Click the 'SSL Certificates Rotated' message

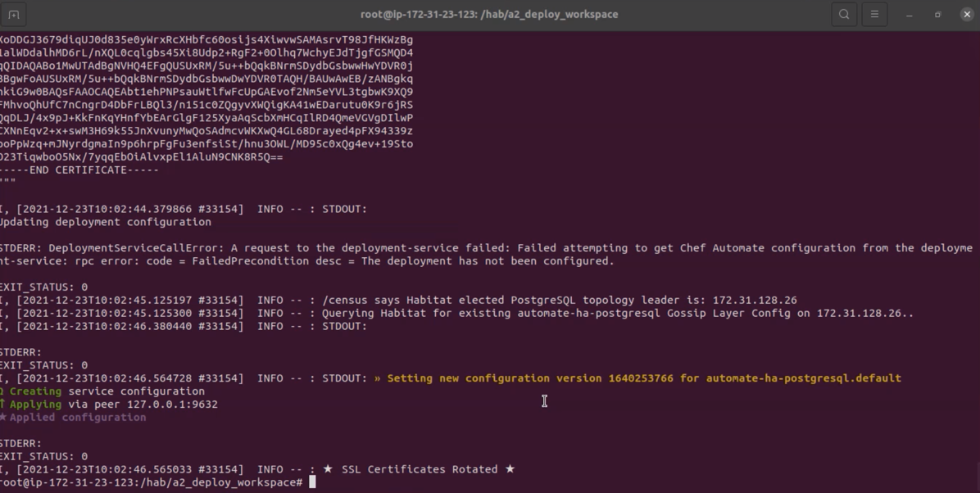420,469
